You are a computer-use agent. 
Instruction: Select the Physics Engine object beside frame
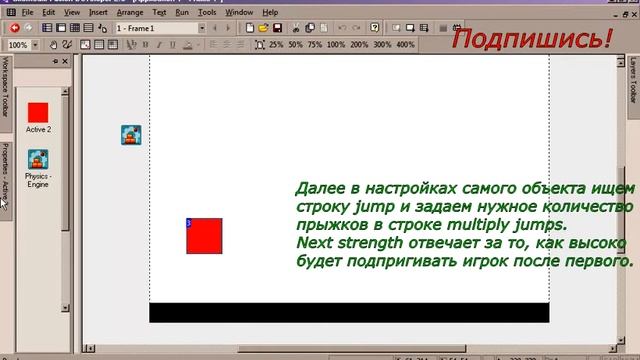point(131,135)
